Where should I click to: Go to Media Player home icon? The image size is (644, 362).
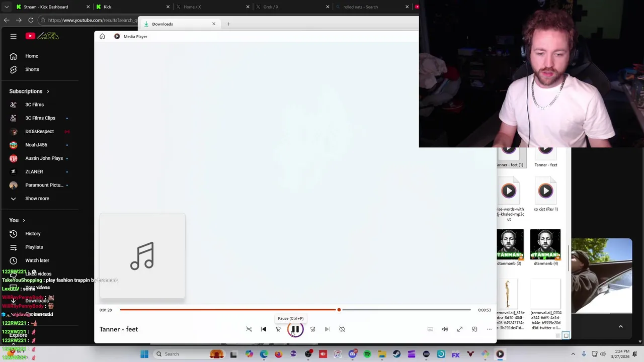[x=102, y=36]
